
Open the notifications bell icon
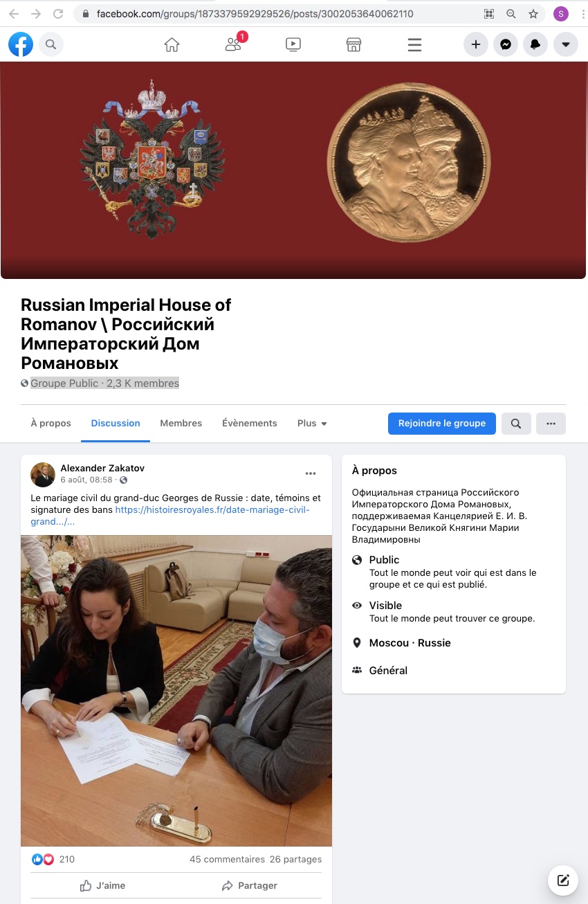click(x=535, y=44)
